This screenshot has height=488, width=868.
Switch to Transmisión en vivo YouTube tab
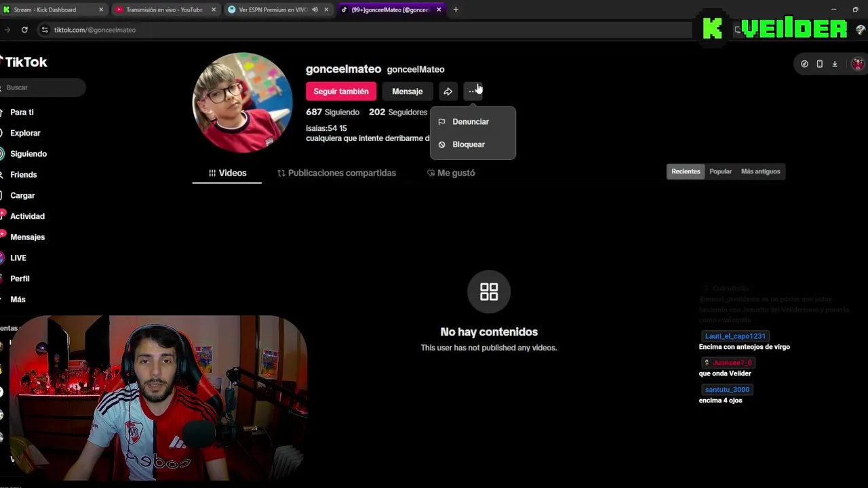(164, 9)
